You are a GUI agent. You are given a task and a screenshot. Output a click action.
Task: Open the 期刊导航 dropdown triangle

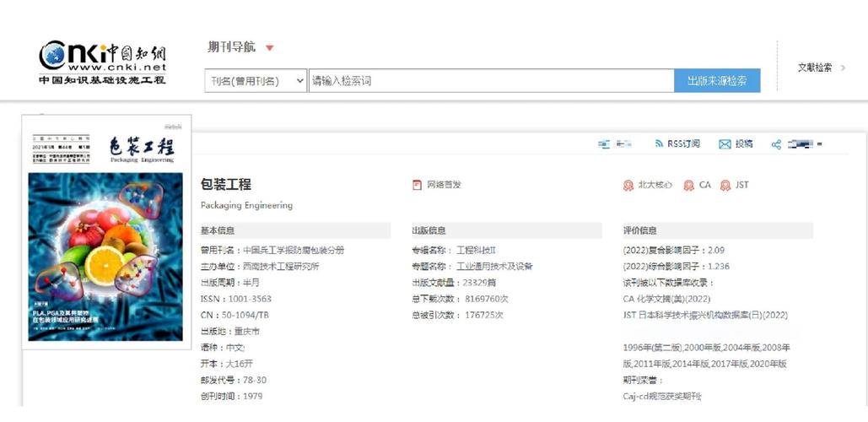270,48
